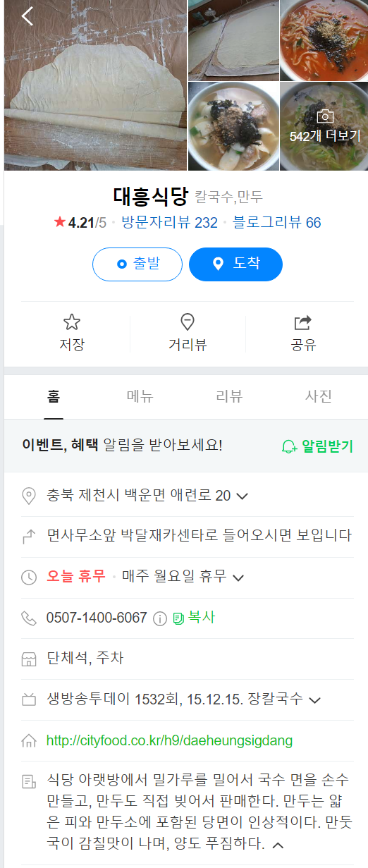The width and height of the screenshot is (368, 868).
Task: Share this place with 공유 icon
Action: [x=302, y=323]
